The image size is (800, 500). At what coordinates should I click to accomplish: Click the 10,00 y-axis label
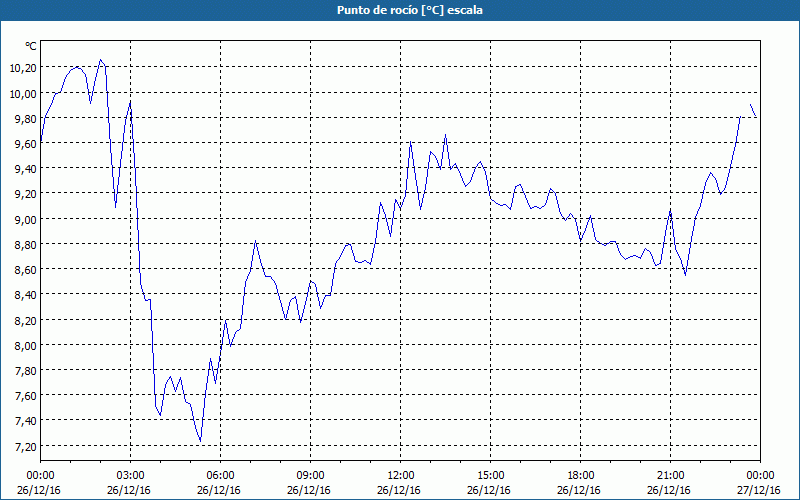click(x=23, y=93)
